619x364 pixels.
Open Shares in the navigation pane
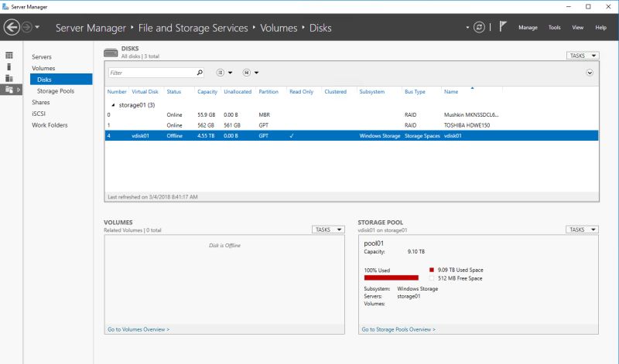coord(41,102)
